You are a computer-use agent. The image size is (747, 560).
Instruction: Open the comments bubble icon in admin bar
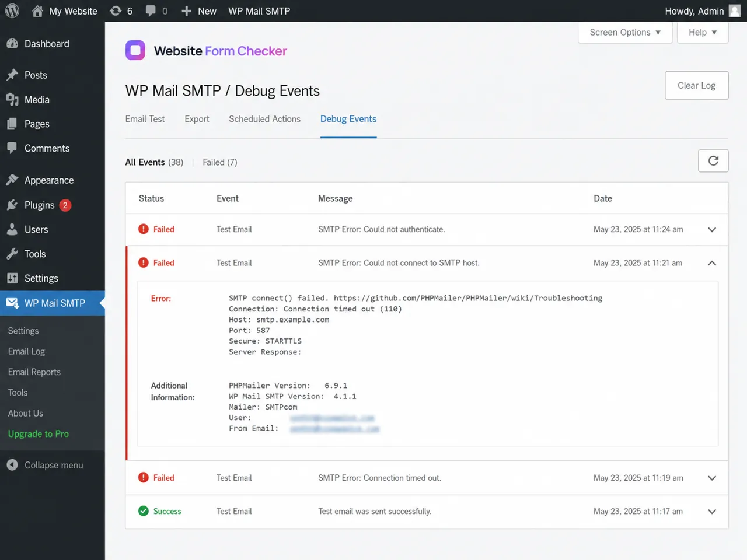click(151, 11)
